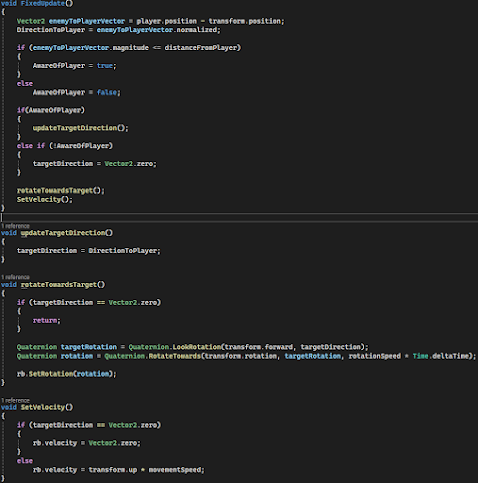
Task: Click the FixedUpdate method name
Action: coord(43,3)
